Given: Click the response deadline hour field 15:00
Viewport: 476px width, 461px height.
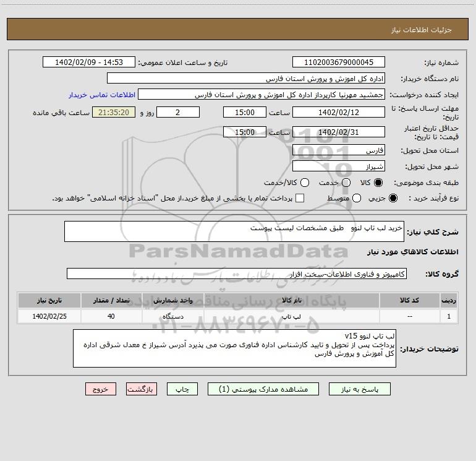Looking at the screenshot, I should click(x=245, y=112).
